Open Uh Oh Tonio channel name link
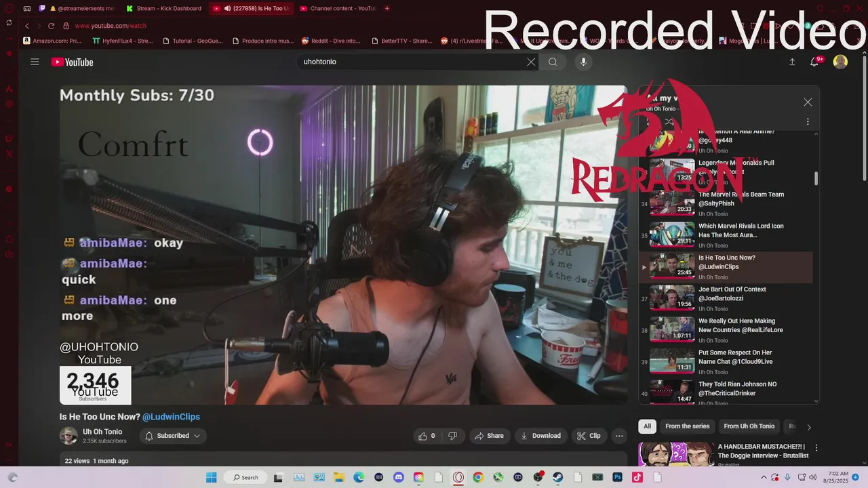The height and width of the screenshot is (488, 868). pyautogui.click(x=102, y=432)
